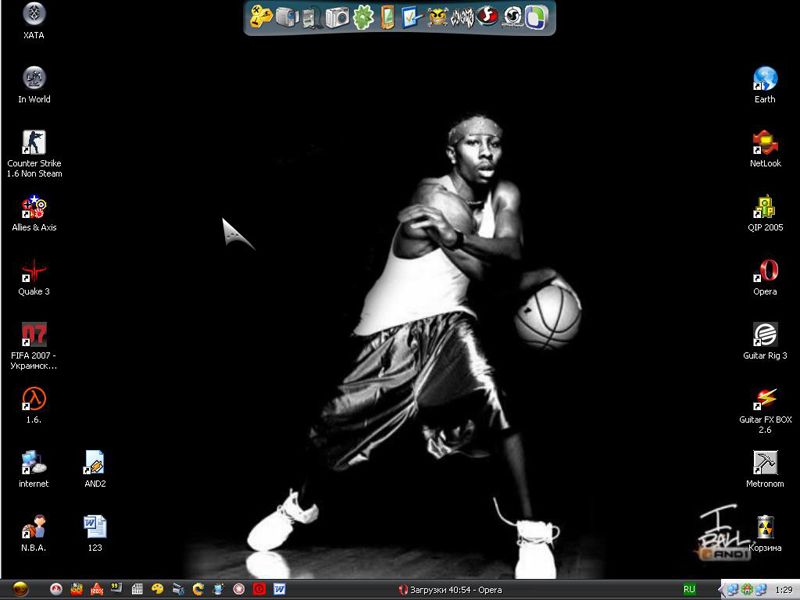
Task: Open the Guitar FX BOX 2.6 icon
Action: coord(765,399)
